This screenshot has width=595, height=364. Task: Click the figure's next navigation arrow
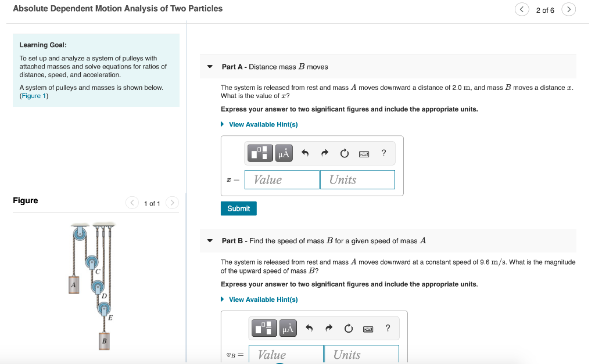coord(172,203)
